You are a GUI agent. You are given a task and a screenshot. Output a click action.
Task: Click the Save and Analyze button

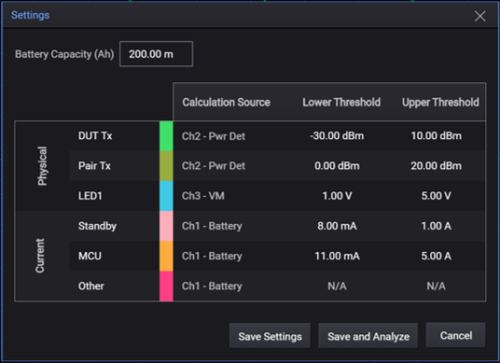(368, 336)
